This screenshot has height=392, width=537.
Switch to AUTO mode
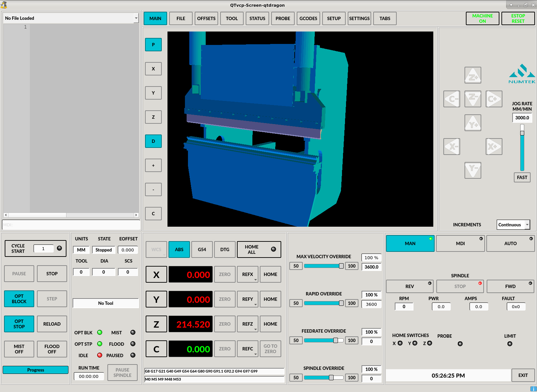point(510,243)
